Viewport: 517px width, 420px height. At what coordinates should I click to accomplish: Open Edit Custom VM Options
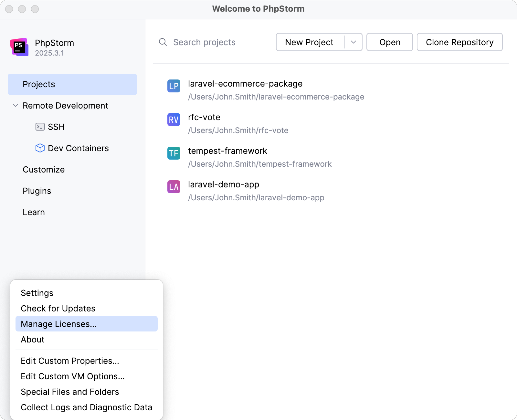pos(73,376)
